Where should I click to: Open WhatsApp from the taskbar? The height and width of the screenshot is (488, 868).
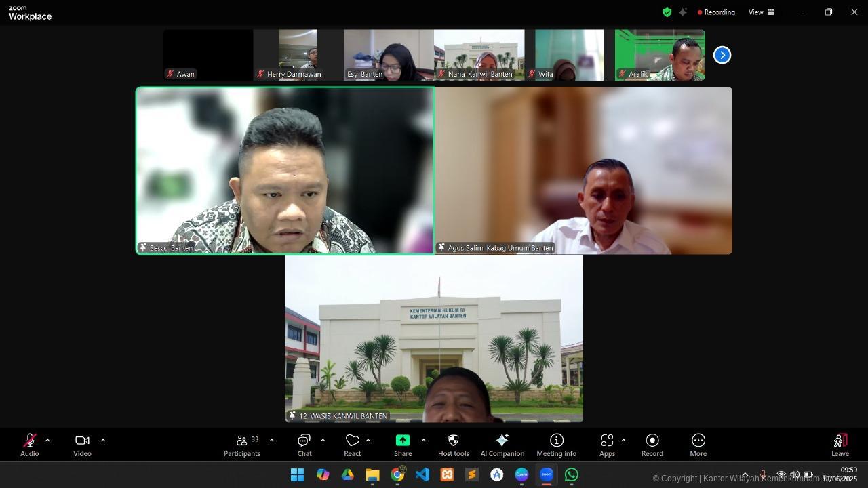click(x=572, y=475)
